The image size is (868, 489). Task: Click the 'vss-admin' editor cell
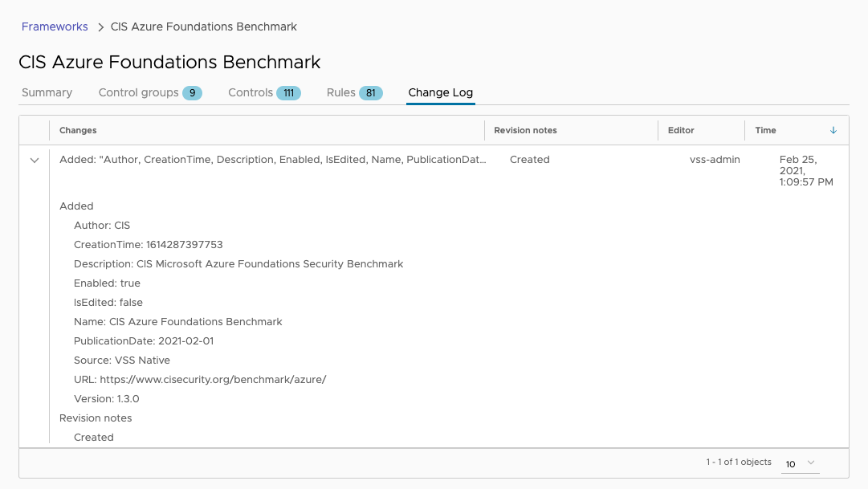715,160
